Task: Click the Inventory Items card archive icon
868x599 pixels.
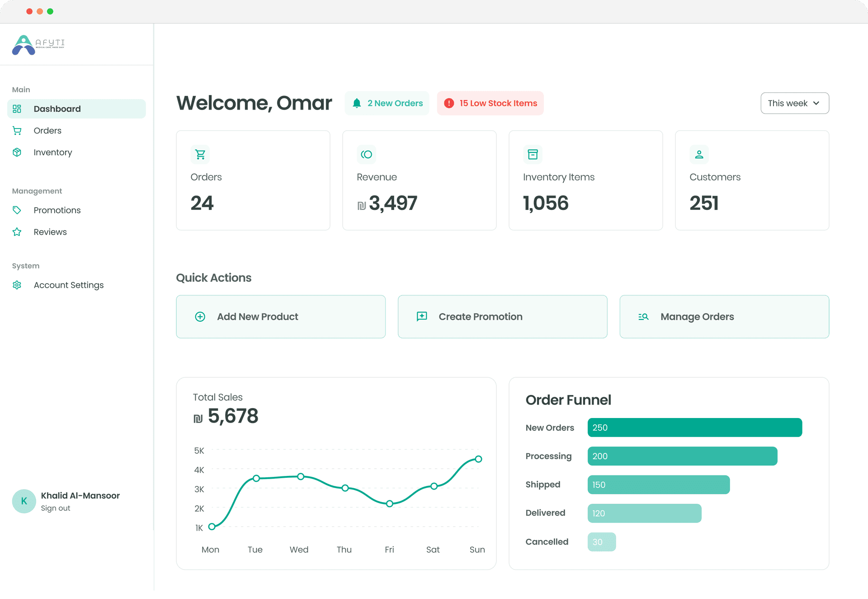Action: [x=533, y=154]
